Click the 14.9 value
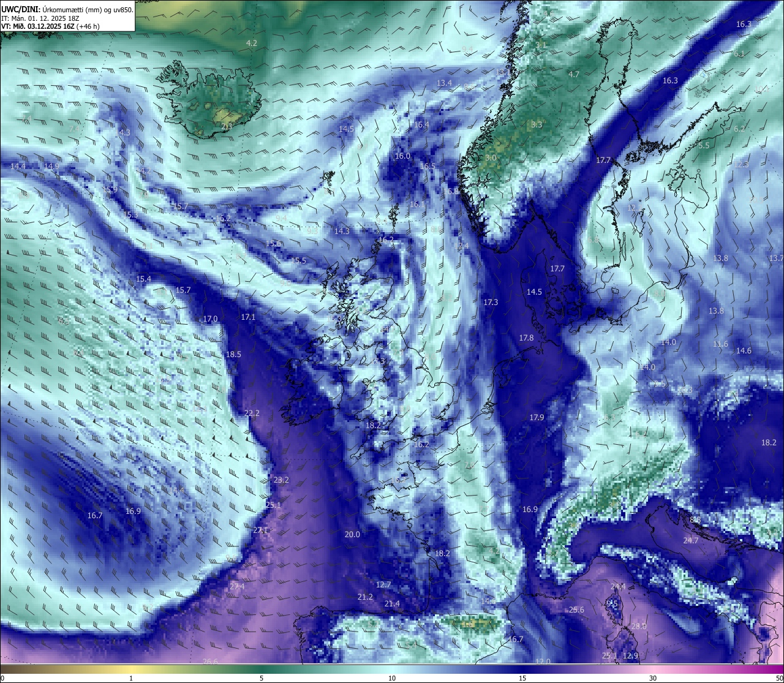 tap(51, 166)
